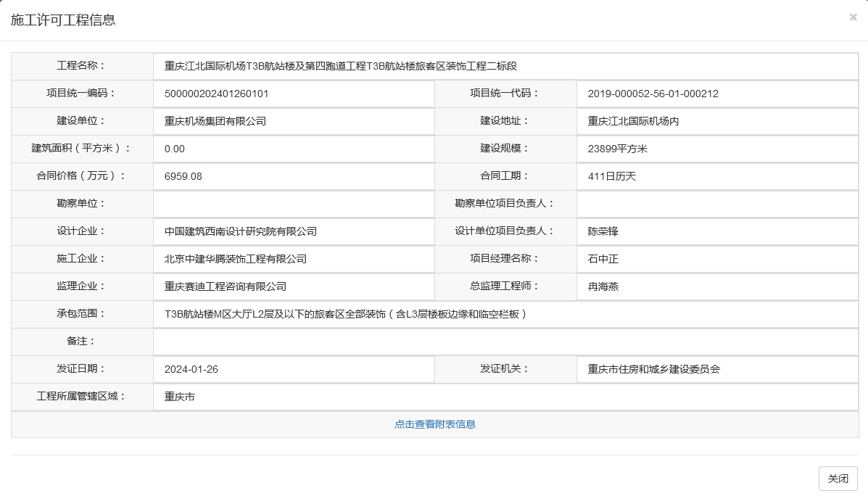
Task: Click the 项目统一代码 label
Action: (505, 94)
